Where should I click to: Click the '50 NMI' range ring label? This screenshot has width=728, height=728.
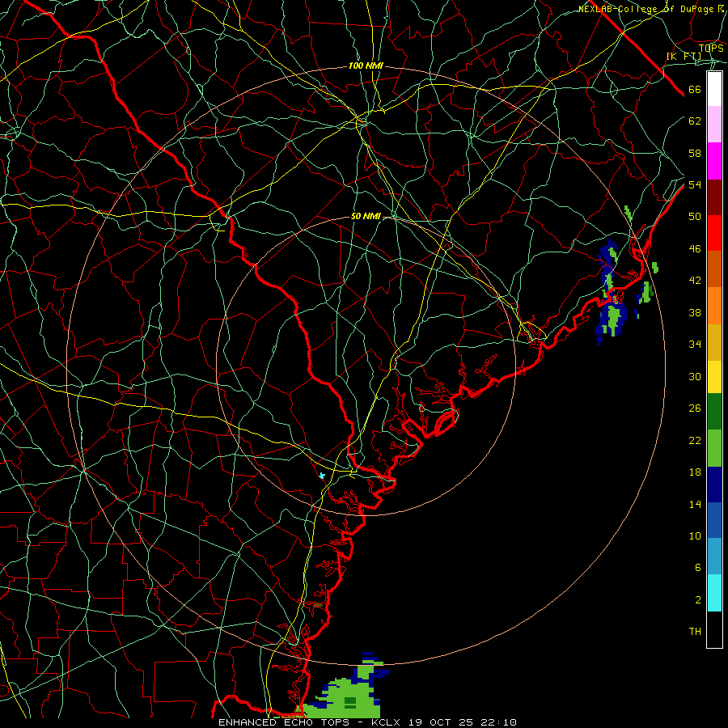366,216
